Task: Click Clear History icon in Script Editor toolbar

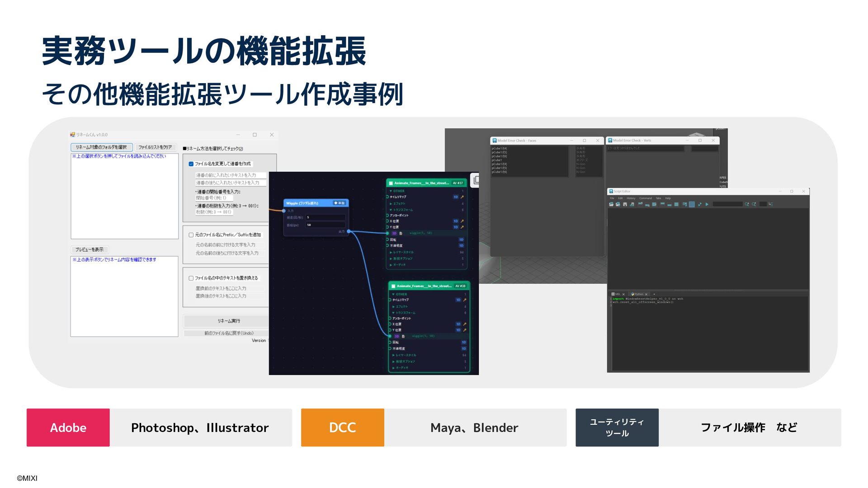Action: pyautogui.click(x=640, y=204)
